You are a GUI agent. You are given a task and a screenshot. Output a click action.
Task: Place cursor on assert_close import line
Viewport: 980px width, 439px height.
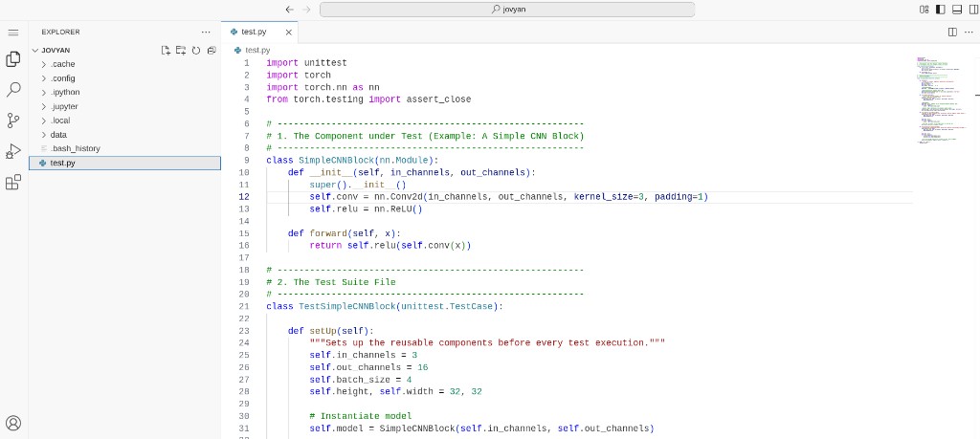[x=368, y=99]
